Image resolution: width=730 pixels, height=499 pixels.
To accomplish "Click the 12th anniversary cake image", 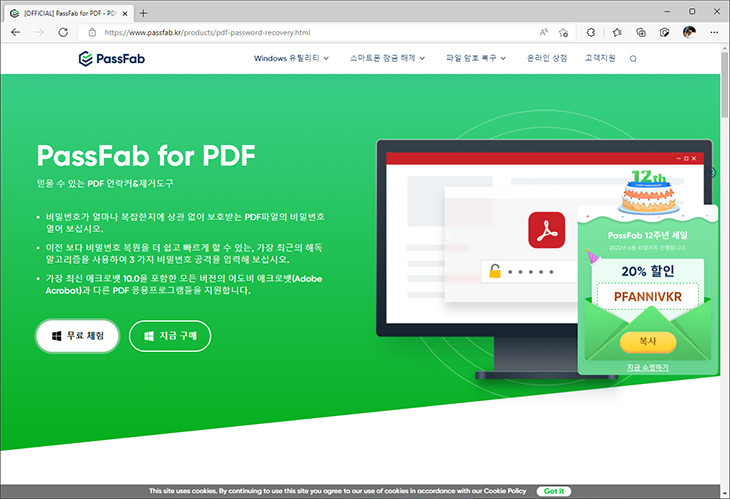I will (x=648, y=192).
